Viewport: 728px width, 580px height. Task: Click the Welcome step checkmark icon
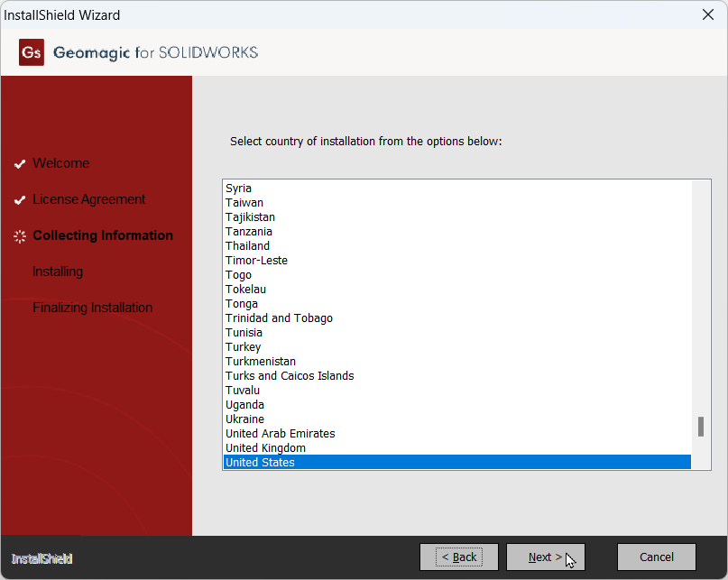click(x=20, y=164)
